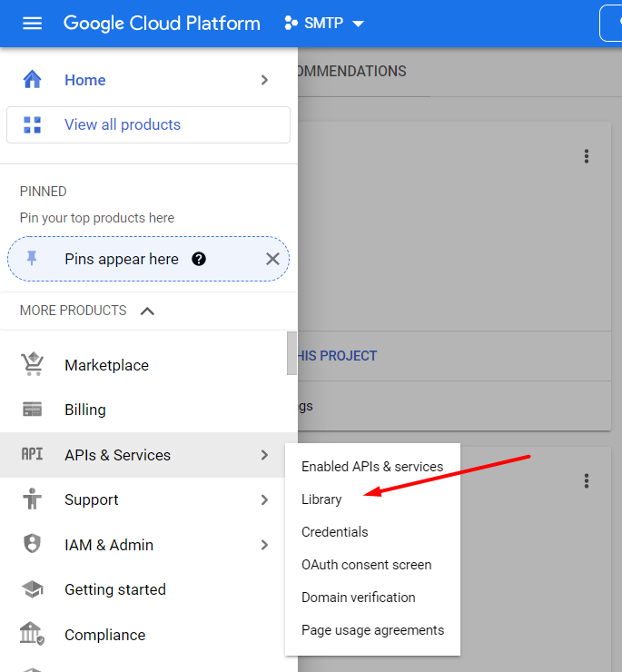Dismiss the Pins appear here tip
The width and height of the screenshot is (622, 672).
pos(272,259)
